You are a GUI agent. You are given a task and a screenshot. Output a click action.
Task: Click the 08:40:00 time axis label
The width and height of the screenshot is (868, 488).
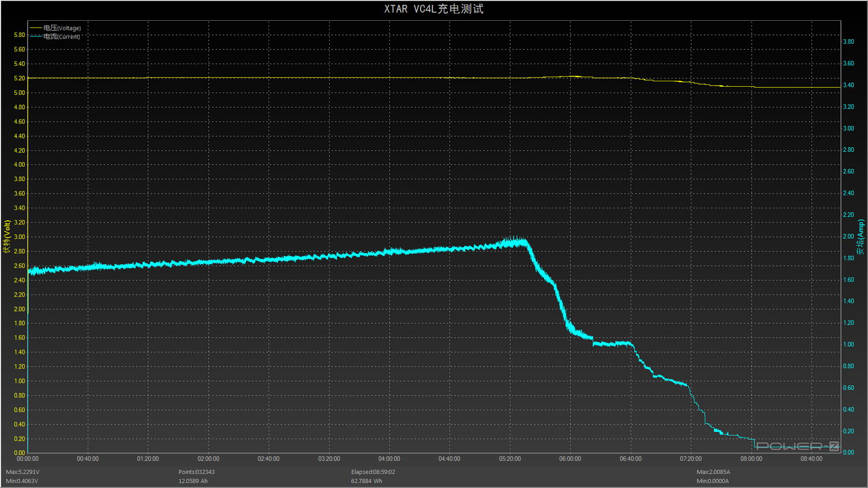pyautogui.click(x=811, y=459)
